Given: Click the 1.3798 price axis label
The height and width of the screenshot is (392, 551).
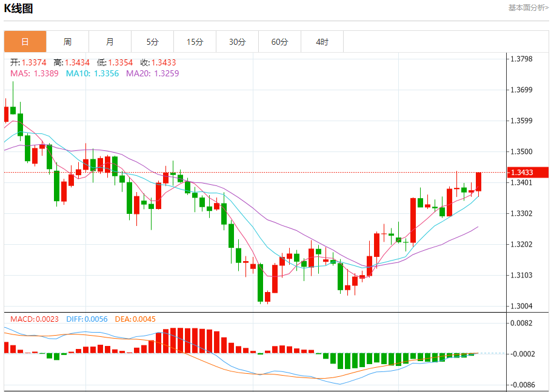Looking at the screenshot, I should (521, 59).
